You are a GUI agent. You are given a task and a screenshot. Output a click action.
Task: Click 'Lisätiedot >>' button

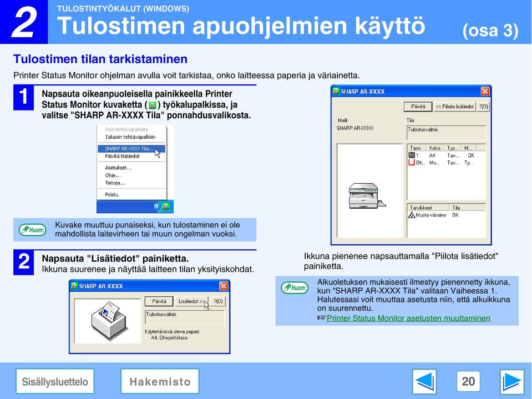coord(192,301)
